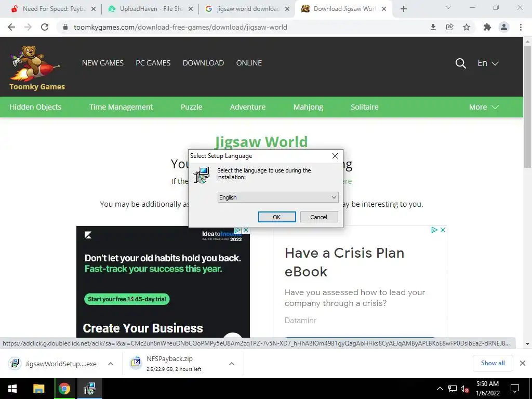
Task: Show hidden system tray icons
Action: [440, 389]
